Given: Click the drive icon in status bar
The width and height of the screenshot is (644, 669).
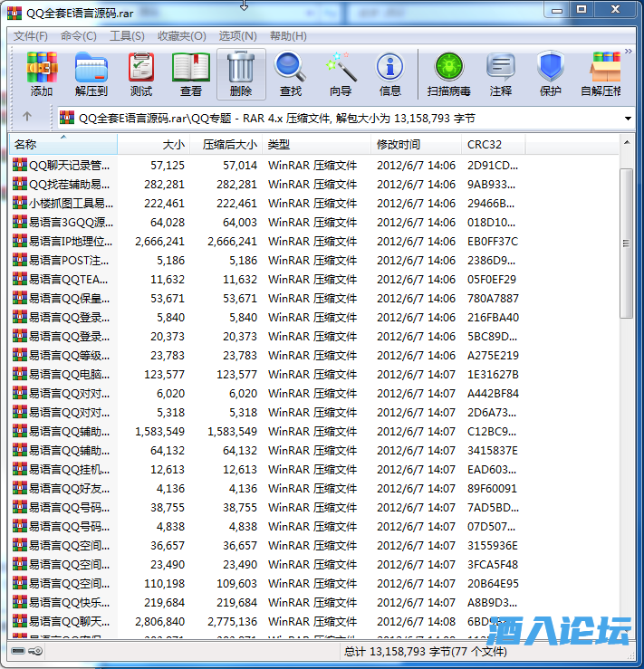Looking at the screenshot, I should [18, 651].
